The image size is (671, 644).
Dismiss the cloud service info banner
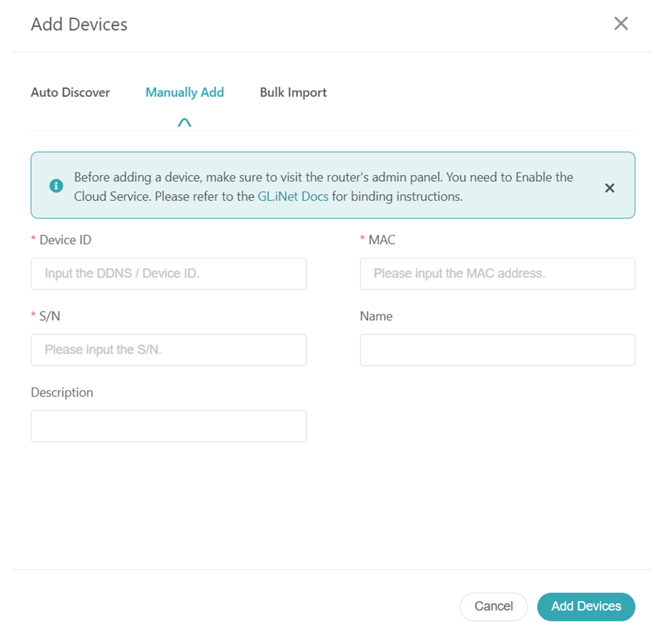point(610,188)
